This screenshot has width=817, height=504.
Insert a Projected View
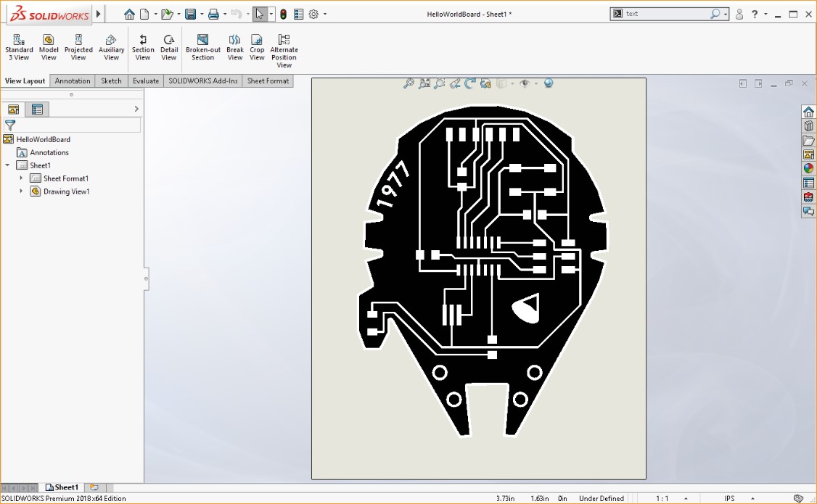click(78, 47)
